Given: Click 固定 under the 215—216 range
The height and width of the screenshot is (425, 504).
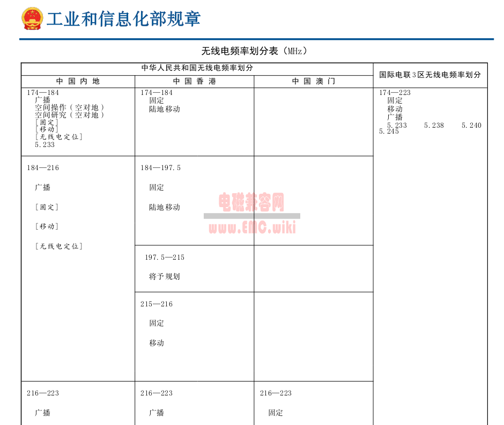Looking at the screenshot, I should (157, 324).
